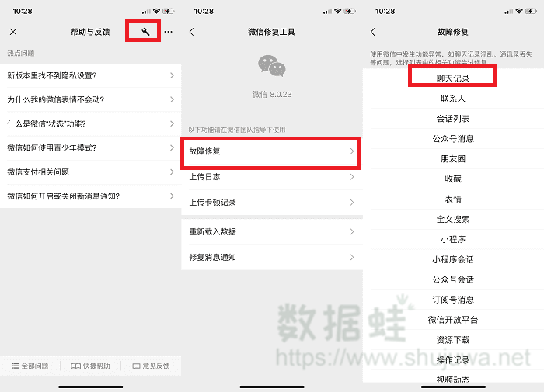Select 小程序会话 repair option
The width and height of the screenshot is (544, 392).
tap(453, 259)
